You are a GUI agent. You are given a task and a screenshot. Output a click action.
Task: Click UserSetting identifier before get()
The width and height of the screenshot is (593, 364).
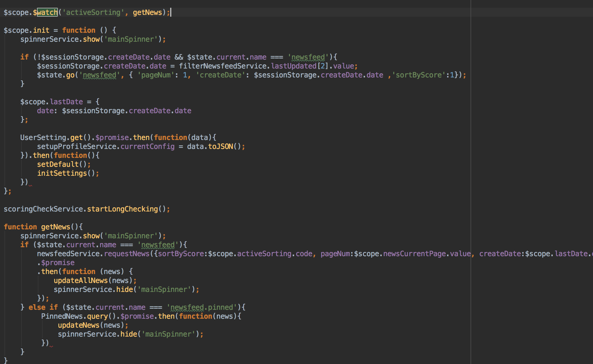[43, 138]
